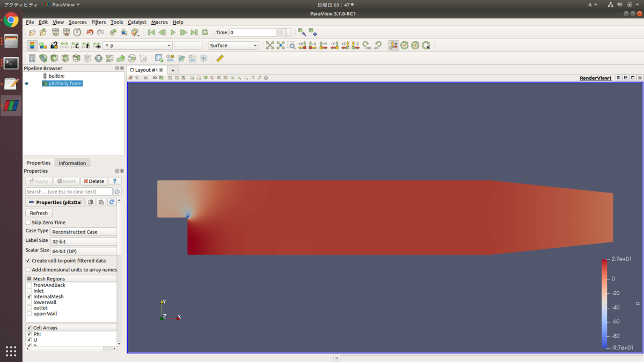Open the Ubuntu terminal dock icon

coord(11,63)
